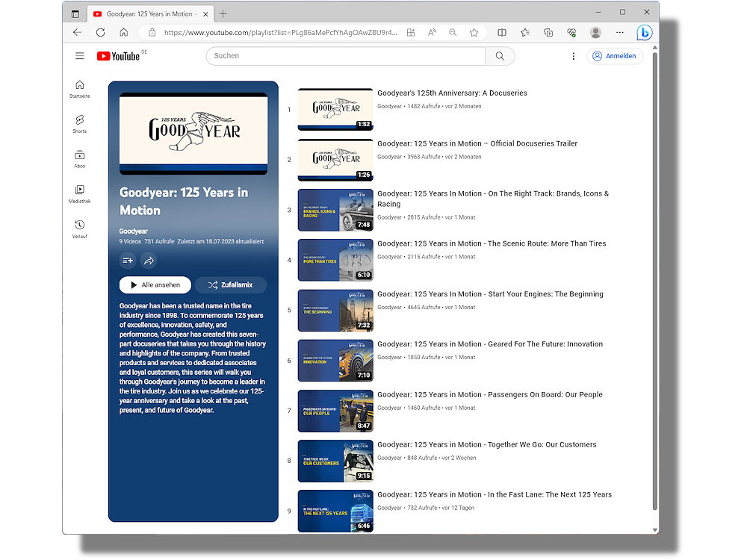Add page to favorites with star icon
Viewport: 747px width, 560px height.
pos(474,32)
